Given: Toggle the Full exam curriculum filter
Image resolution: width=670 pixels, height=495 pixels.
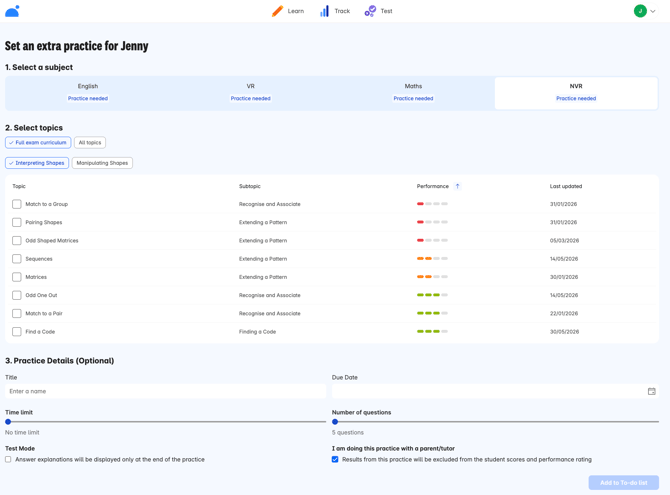Looking at the screenshot, I should tap(38, 142).
